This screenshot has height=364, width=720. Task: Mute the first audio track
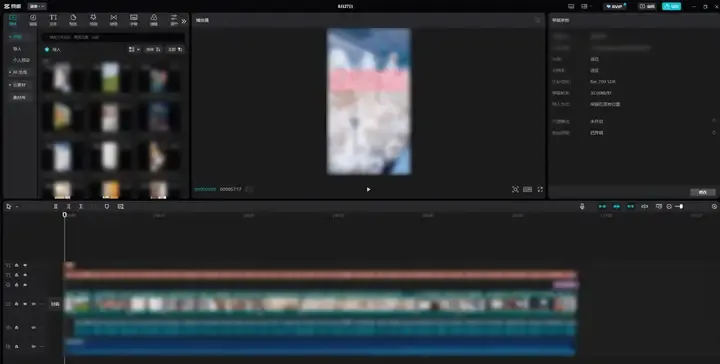pyautogui.click(x=34, y=327)
